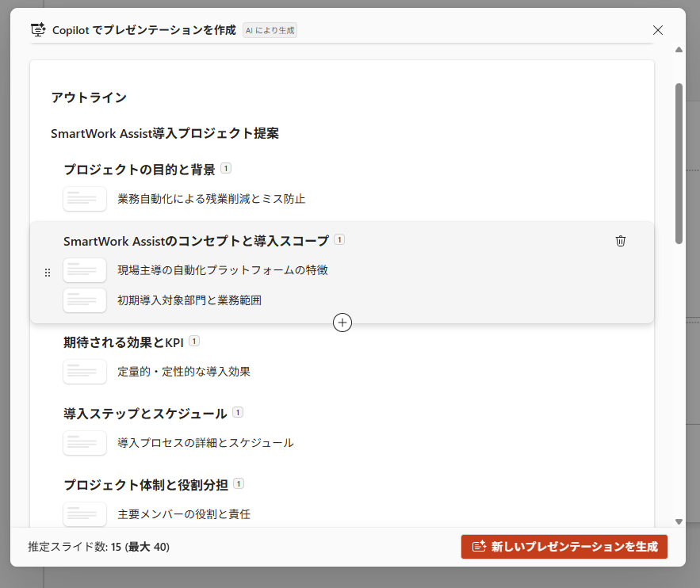This screenshot has width=700, height=588.
Task: Select the text '現場主導の自動化プラットフォームの特徴'
Action: 223,270
